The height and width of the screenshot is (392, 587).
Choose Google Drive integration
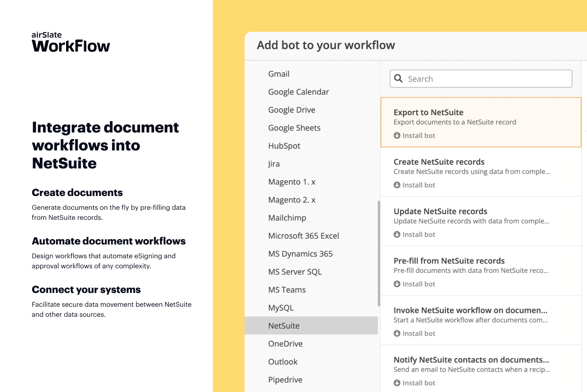pos(292,110)
